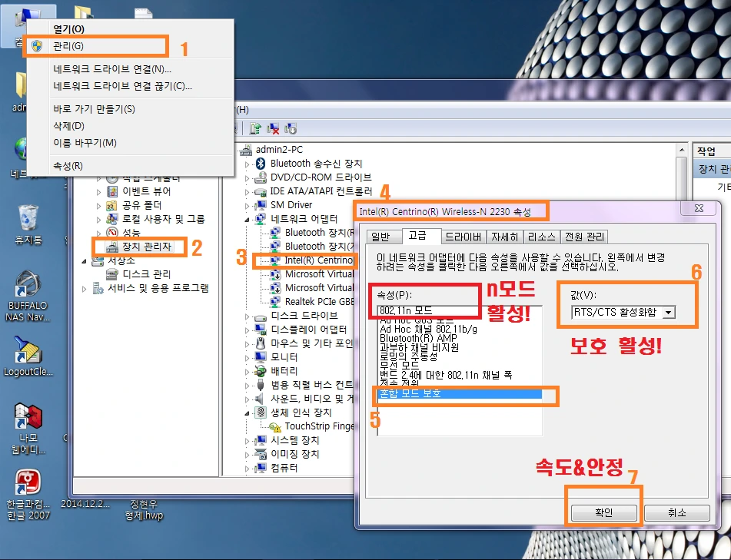Select 네트워크 드라이브 연결 끊기(C)... entry
731x560 pixels.
point(130,86)
